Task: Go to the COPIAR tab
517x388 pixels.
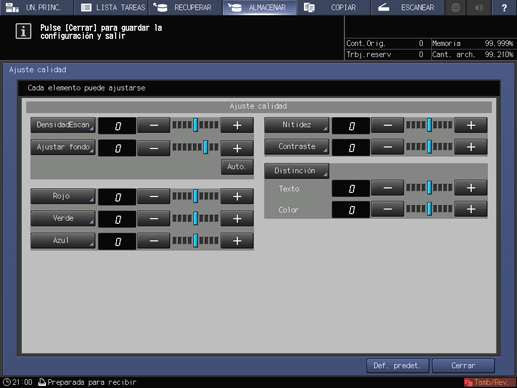Action: tap(333, 7)
